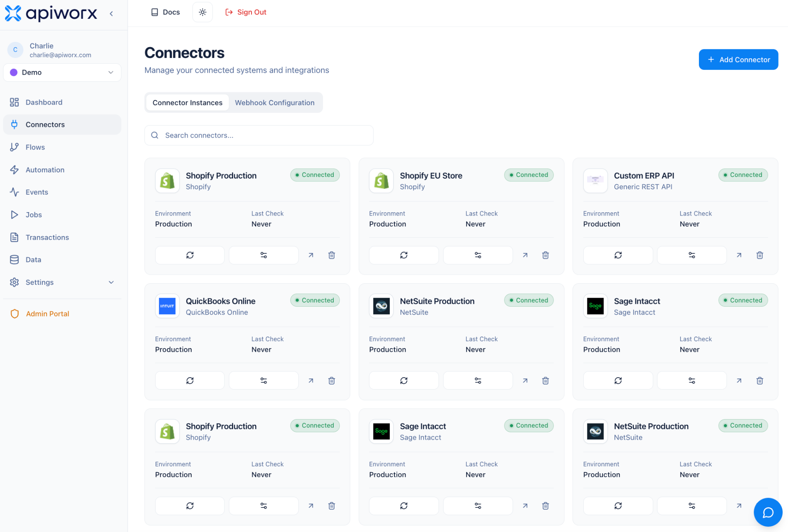The width and height of the screenshot is (788, 532).
Task: Open the Demo workspace dropdown
Action: click(x=62, y=73)
